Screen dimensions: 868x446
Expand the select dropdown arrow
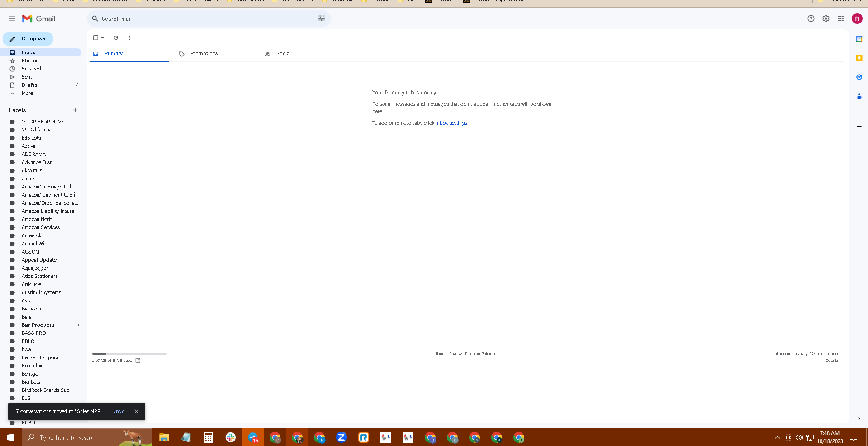point(103,38)
